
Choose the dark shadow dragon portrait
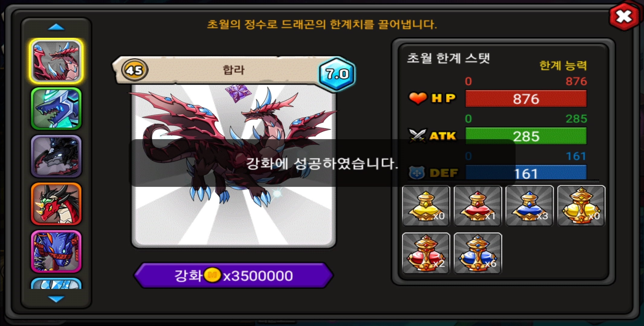tap(56, 156)
